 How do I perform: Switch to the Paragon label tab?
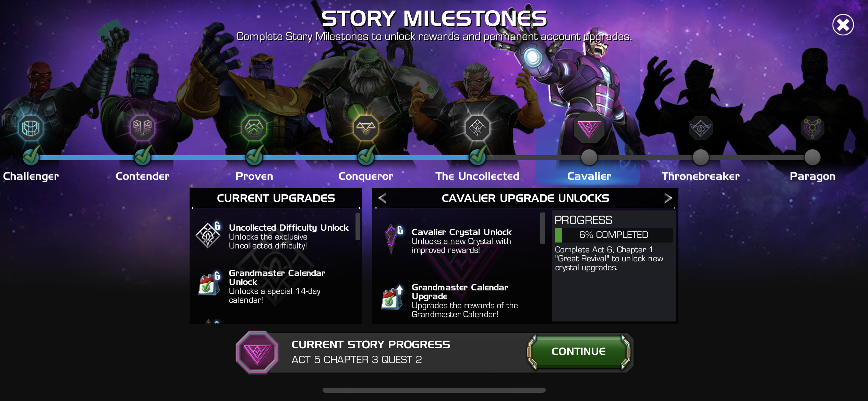click(812, 176)
